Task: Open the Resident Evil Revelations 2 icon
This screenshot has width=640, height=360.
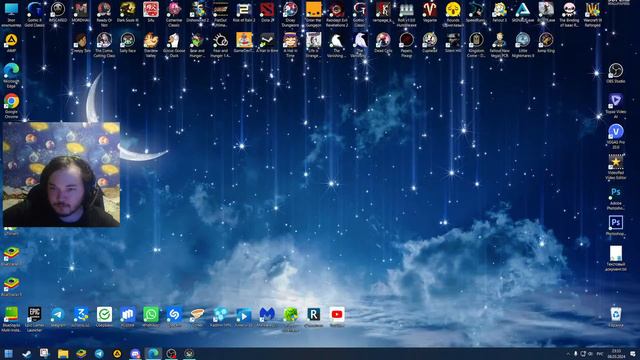Action: pyautogui.click(x=337, y=13)
